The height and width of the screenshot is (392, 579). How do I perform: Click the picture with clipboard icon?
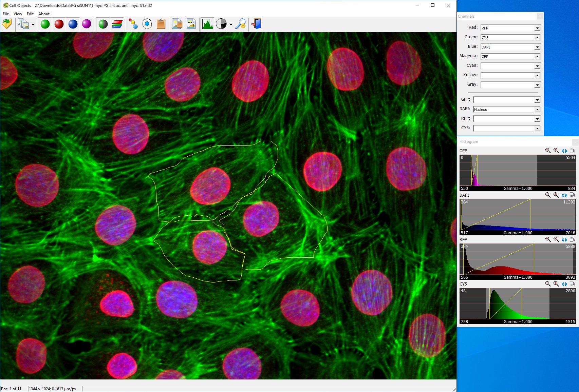(x=177, y=24)
